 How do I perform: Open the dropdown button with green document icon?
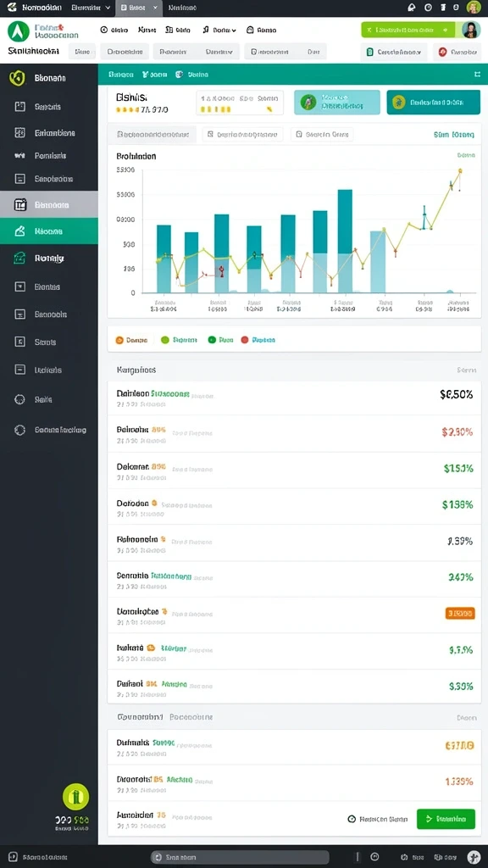[395, 52]
